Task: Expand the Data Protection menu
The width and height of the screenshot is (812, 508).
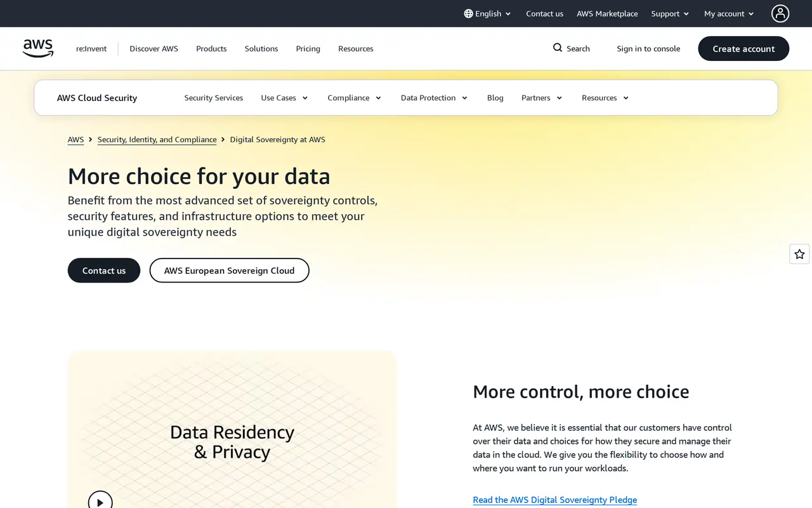Action: [x=435, y=98]
